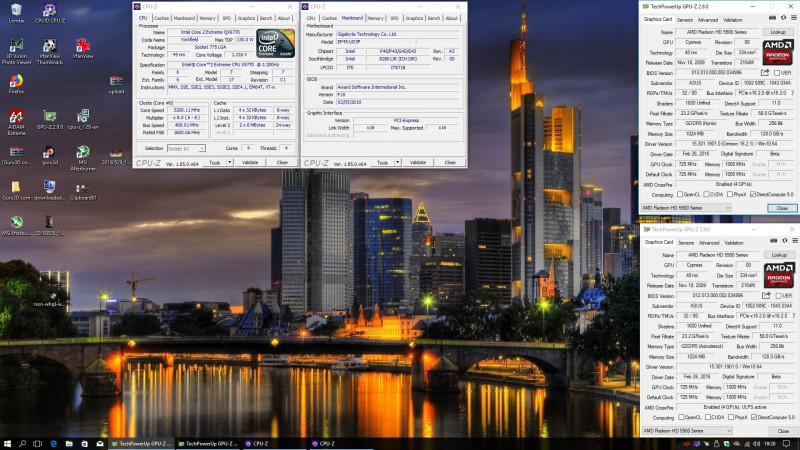Screen dimensions: 800x450
Task: Switch to Memory tab in left CPU-Z window
Action: coord(208,18)
